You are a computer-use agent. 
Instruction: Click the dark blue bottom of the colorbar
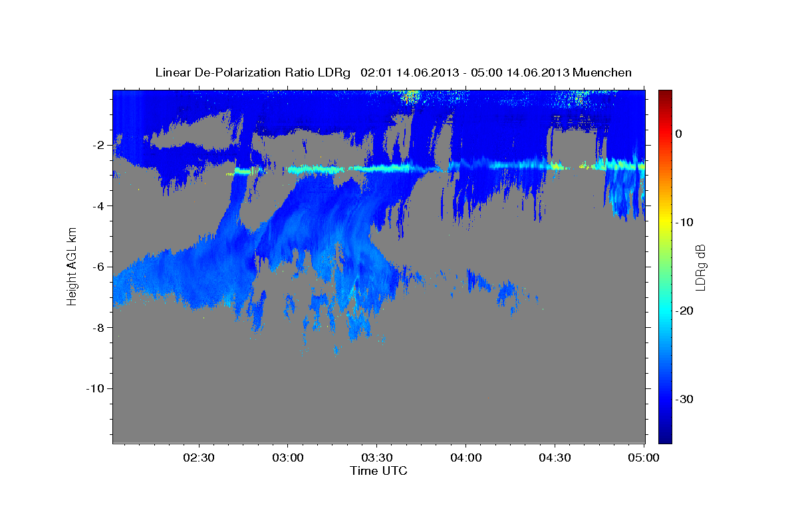pyautogui.click(x=665, y=438)
